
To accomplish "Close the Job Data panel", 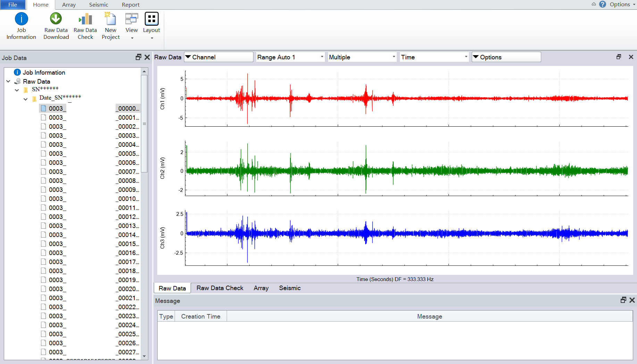I will click(147, 57).
